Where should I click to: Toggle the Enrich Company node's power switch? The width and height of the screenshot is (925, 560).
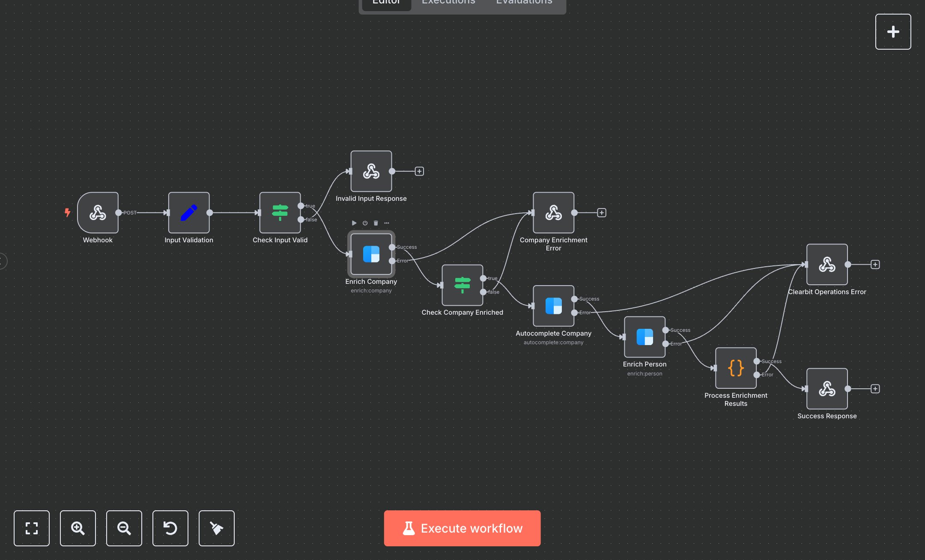[x=364, y=223]
